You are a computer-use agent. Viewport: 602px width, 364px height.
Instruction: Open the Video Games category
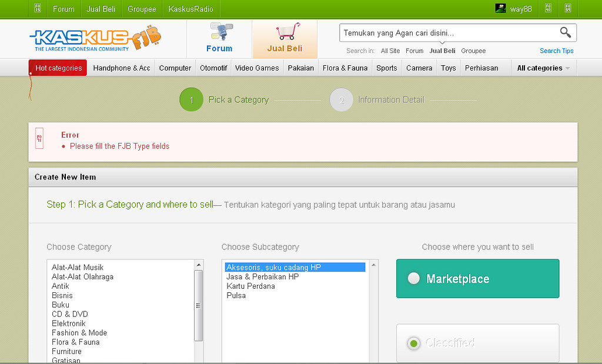coord(257,68)
